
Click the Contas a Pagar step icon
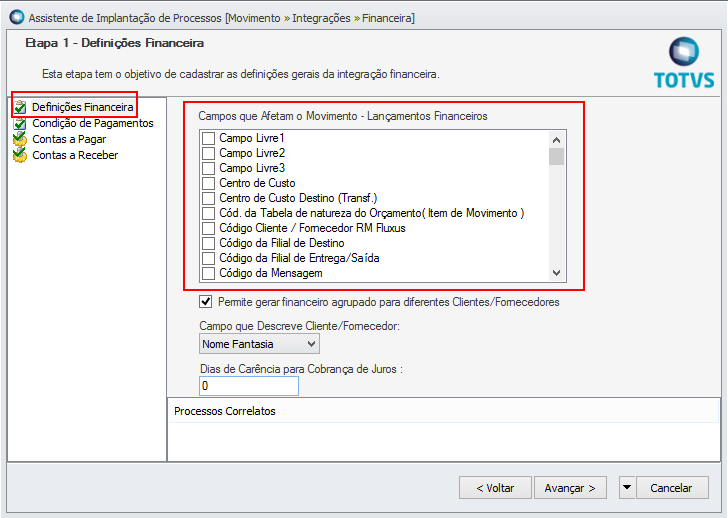pyautogui.click(x=20, y=139)
